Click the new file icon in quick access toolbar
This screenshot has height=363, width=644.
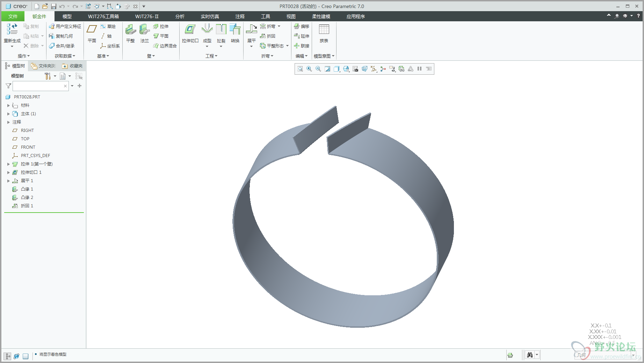[x=37, y=6]
